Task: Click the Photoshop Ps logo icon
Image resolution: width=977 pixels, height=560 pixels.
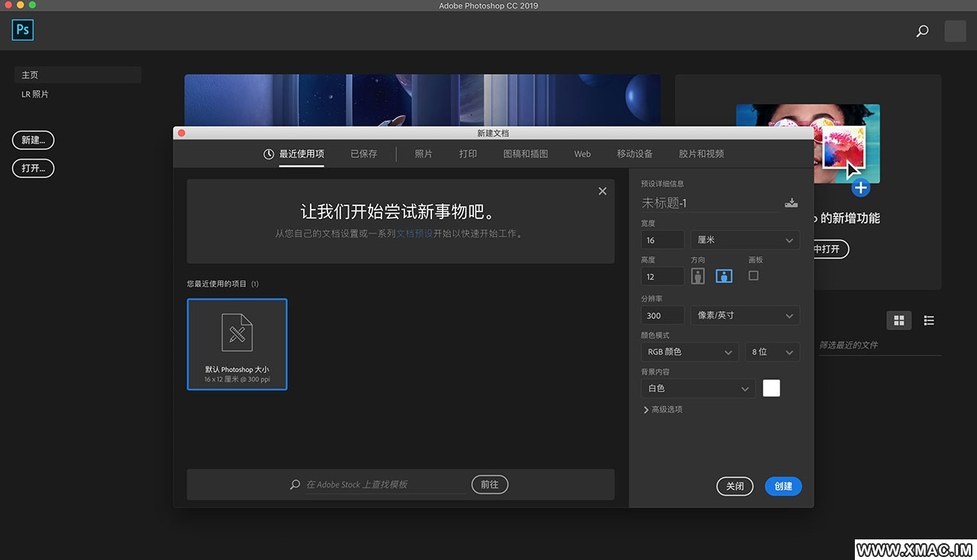Action: pos(23,30)
